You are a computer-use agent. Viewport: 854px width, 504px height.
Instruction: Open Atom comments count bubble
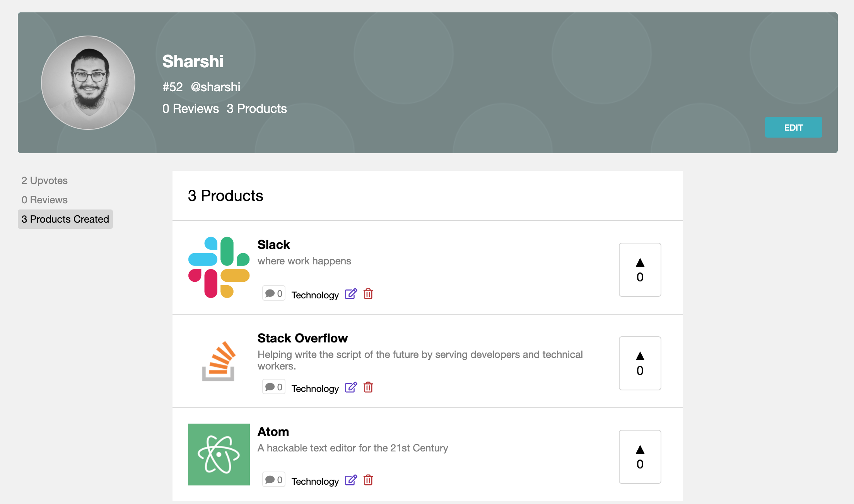tap(274, 480)
